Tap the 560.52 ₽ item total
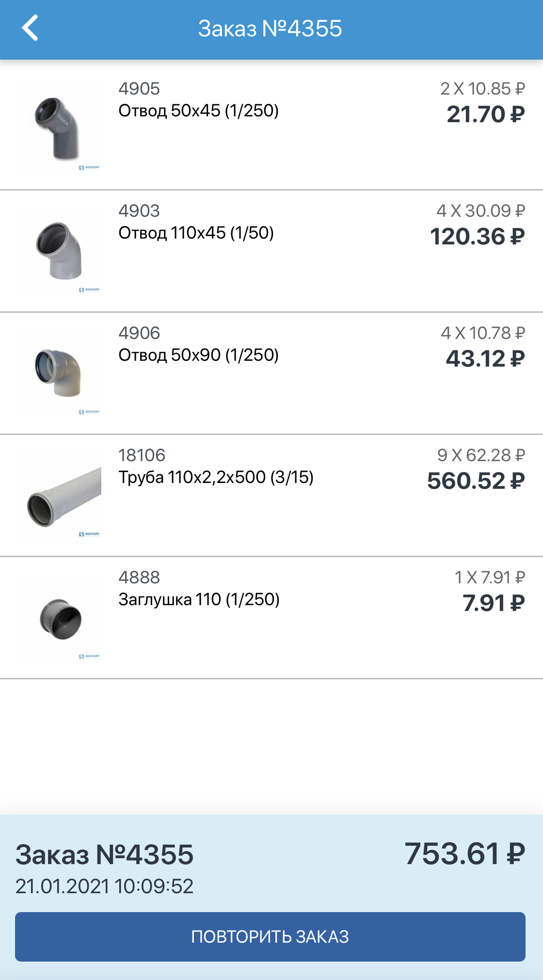This screenshot has width=543, height=980. pyautogui.click(x=476, y=482)
